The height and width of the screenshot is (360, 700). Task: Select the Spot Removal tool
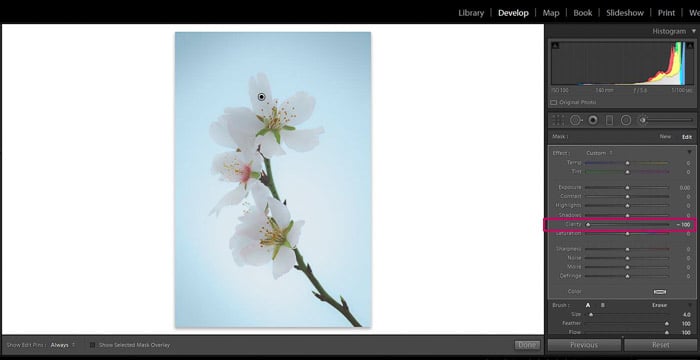(575, 120)
